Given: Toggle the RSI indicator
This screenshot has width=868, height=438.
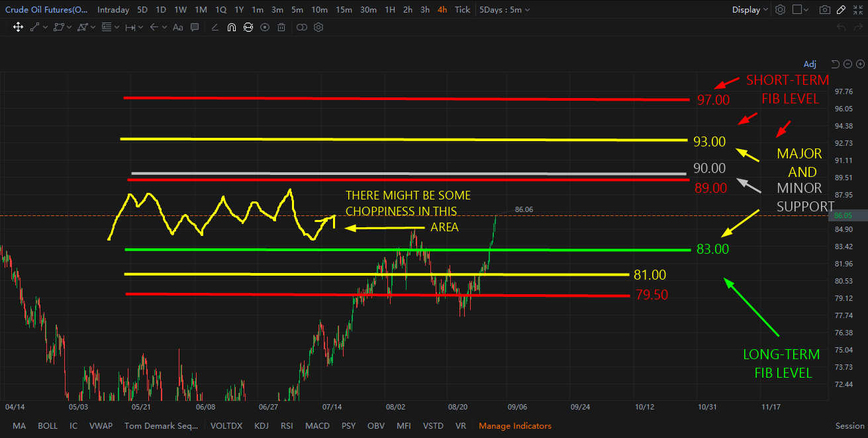Looking at the screenshot, I should pyautogui.click(x=287, y=426).
